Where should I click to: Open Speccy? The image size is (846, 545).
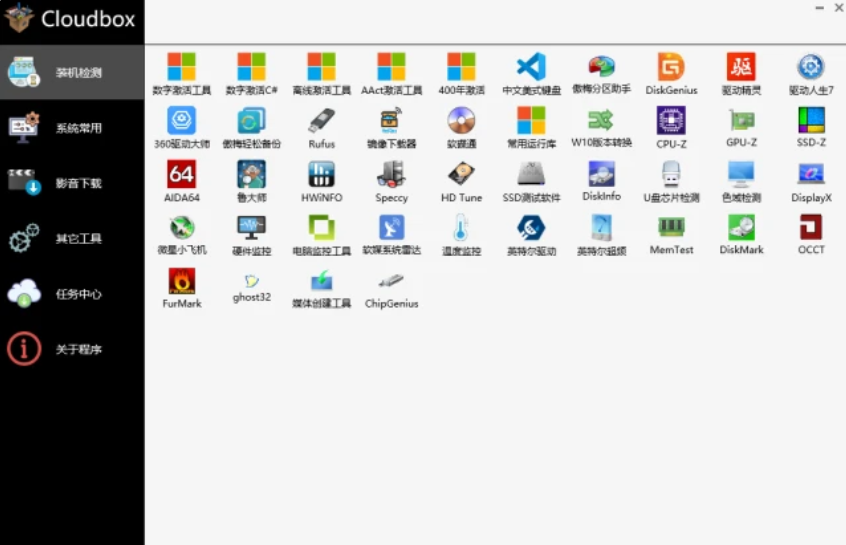(392, 182)
